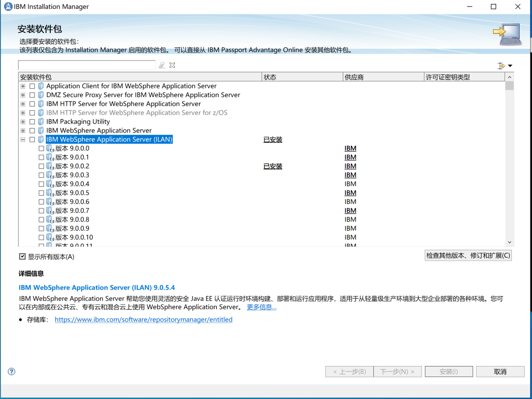Click version icon for 版本 9.0.0.0

click(x=50, y=148)
